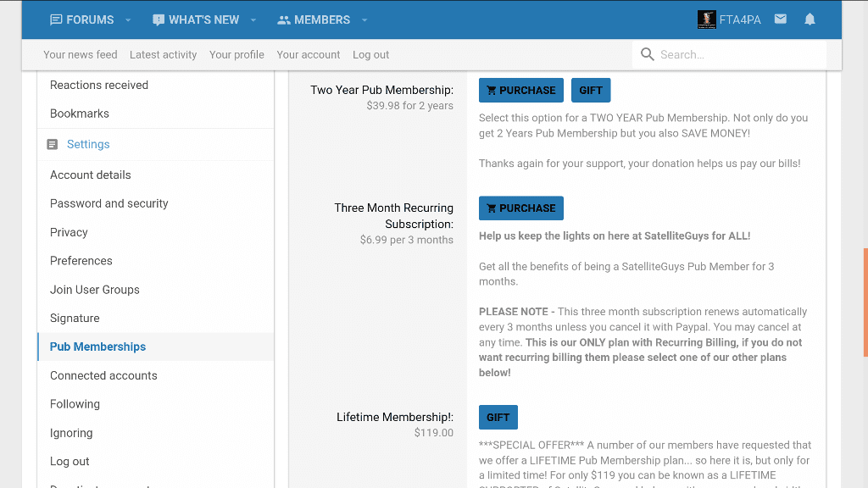Open the What's New nav tab
The width and height of the screenshot is (868, 488).
point(196,19)
